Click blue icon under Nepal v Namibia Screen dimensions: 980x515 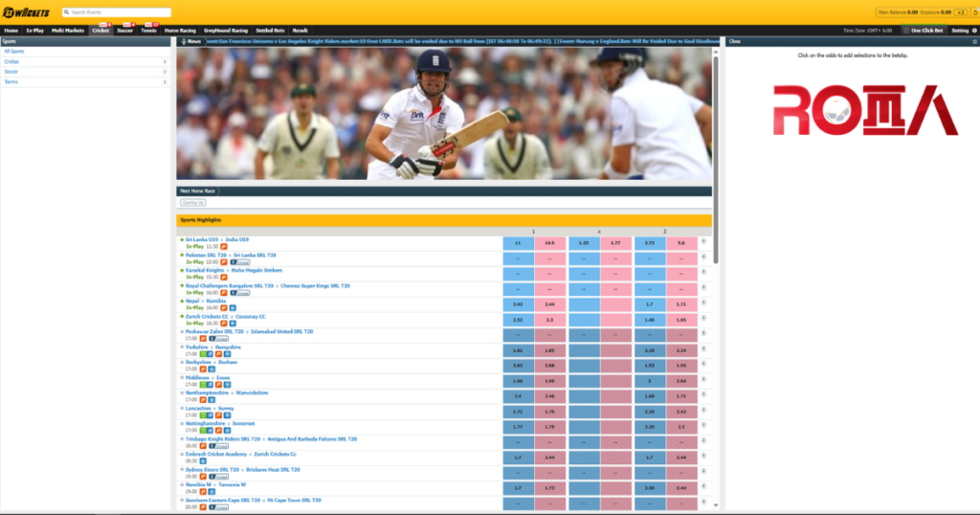pos(233,308)
